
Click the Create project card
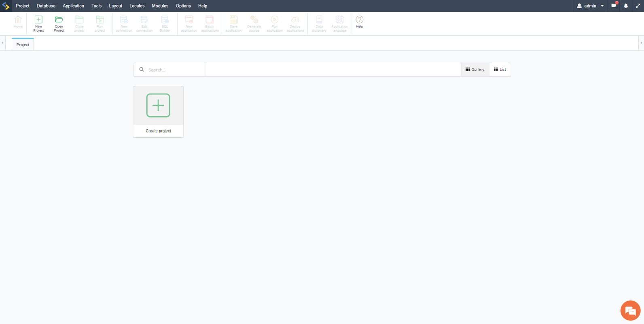158,112
